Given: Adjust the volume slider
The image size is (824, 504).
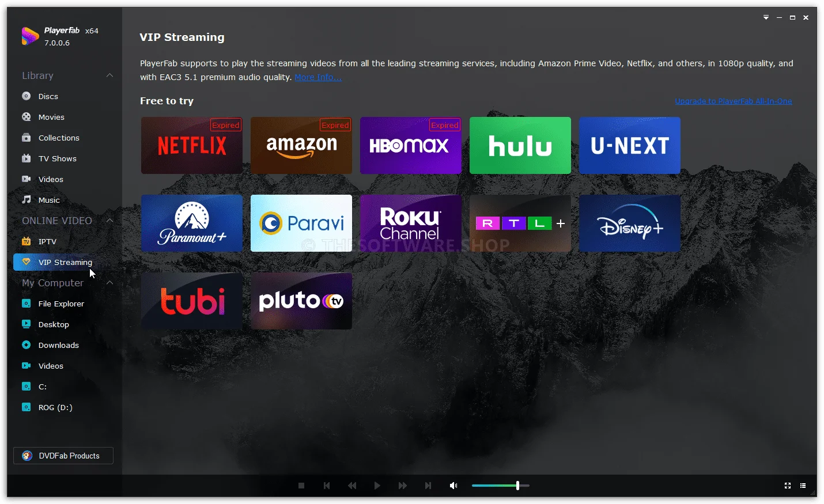Looking at the screenshot, I should point(501,486).
